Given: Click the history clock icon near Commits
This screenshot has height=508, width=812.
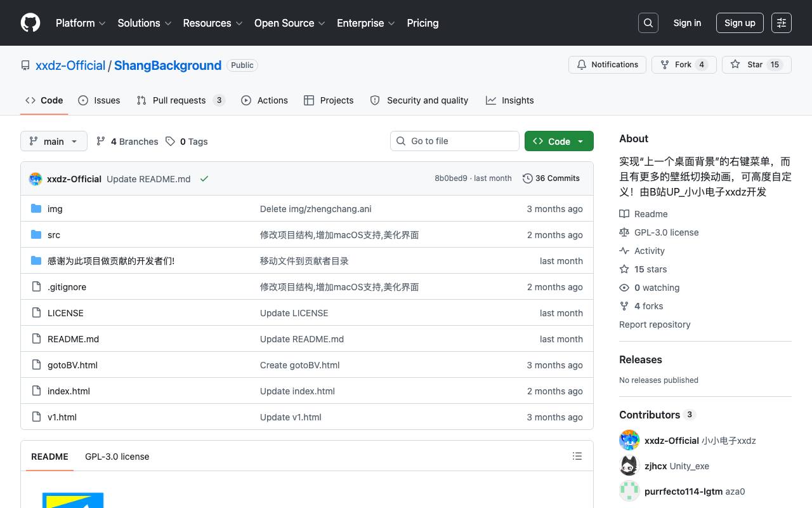Looking at the screenshot, I should point(527,178).
